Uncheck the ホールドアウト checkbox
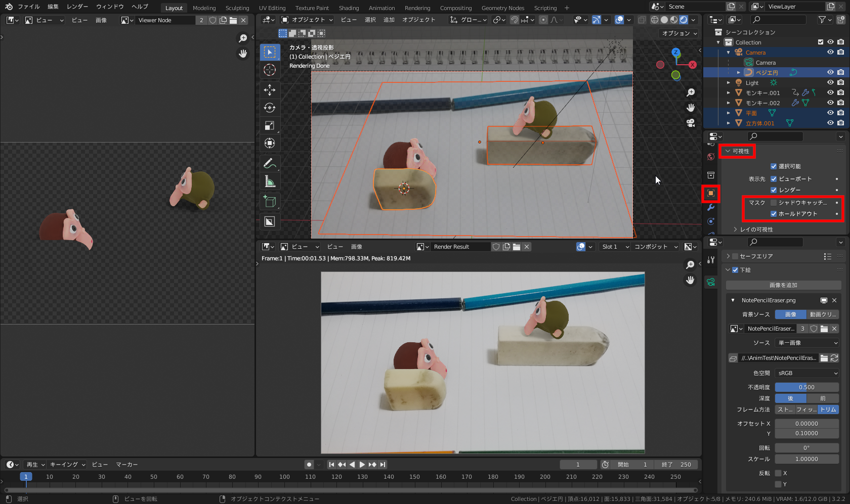The width and height of the screenshot is (850, 504). coord(774,214)
